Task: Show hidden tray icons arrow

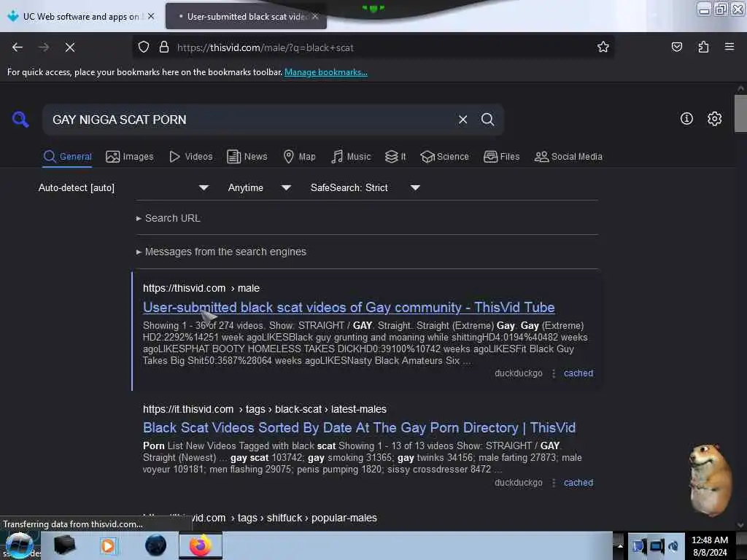Action: [x=620, y=545]
